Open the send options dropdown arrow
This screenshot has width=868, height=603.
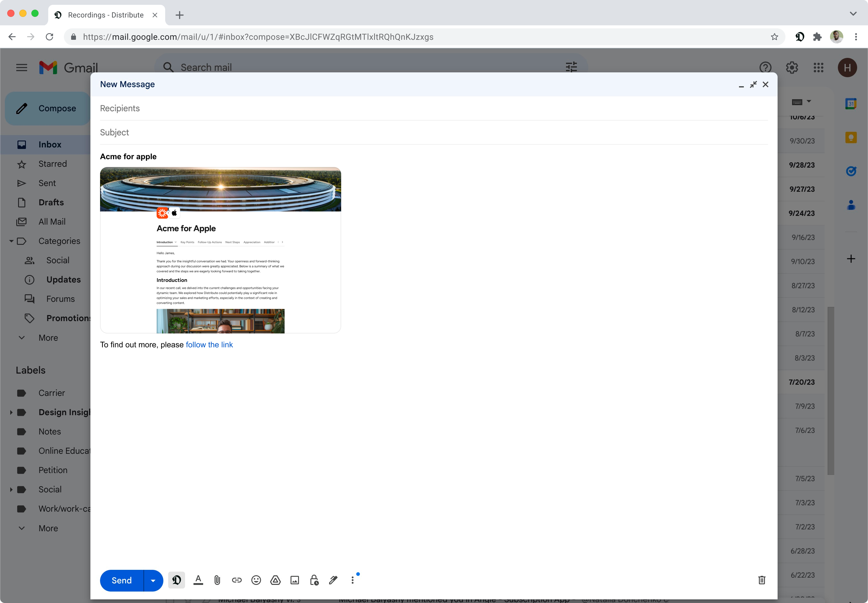tap(153, 580)
